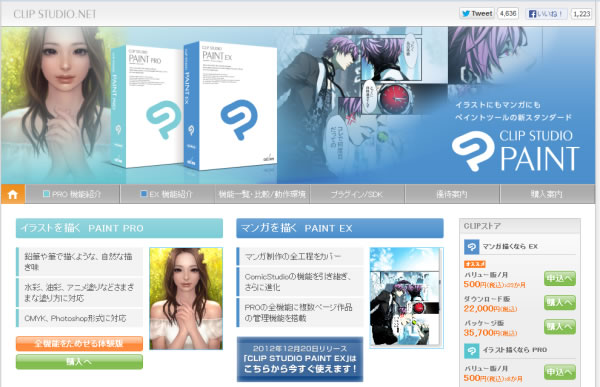600x387 pixels.
Task: Click the Facebook like button
Action: (546, 14)
